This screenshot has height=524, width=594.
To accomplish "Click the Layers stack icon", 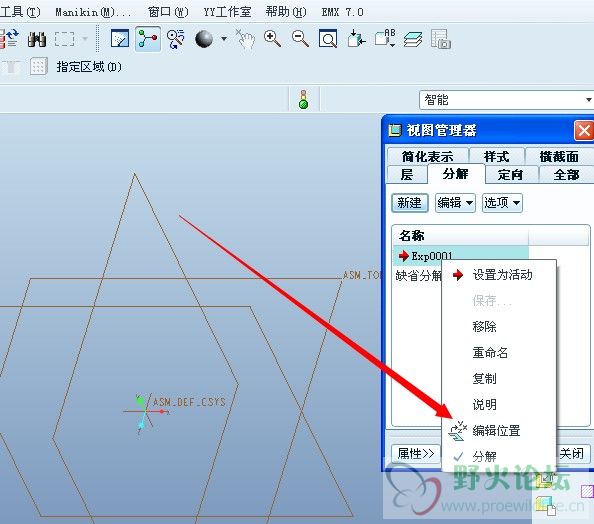I will [413, 39].
